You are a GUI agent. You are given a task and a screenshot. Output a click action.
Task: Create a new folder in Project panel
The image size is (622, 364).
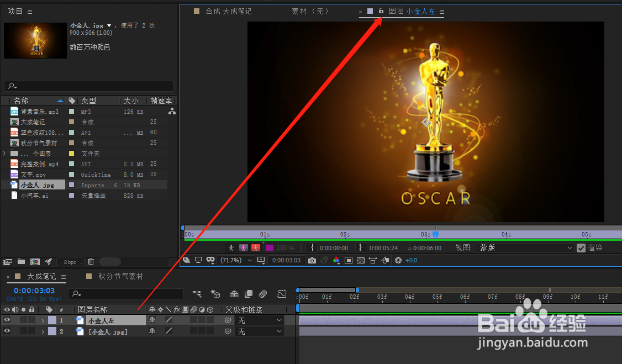tap(21, 262)
